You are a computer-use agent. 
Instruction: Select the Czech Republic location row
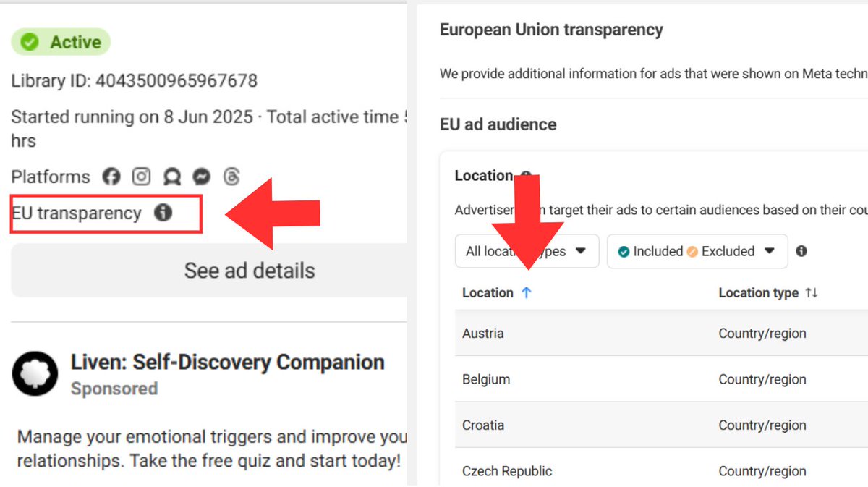tap(507, 471)
